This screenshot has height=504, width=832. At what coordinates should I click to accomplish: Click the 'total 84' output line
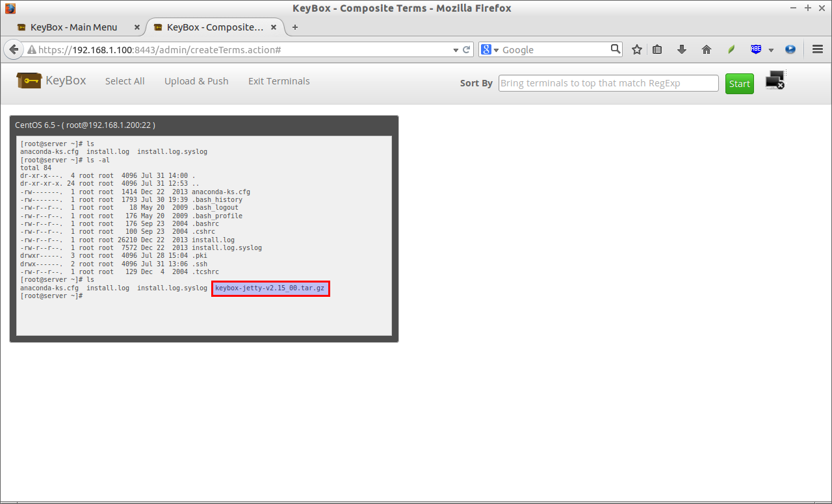tap(36, 168)
